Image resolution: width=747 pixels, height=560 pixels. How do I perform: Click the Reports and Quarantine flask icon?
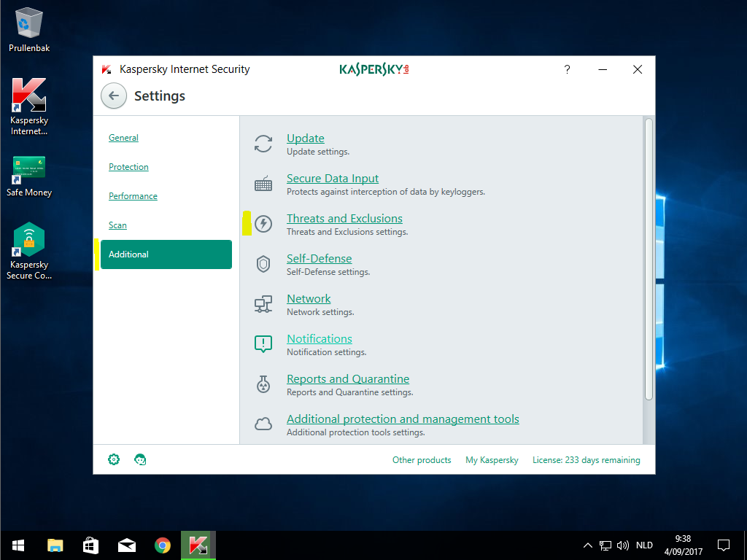(263, 384)
